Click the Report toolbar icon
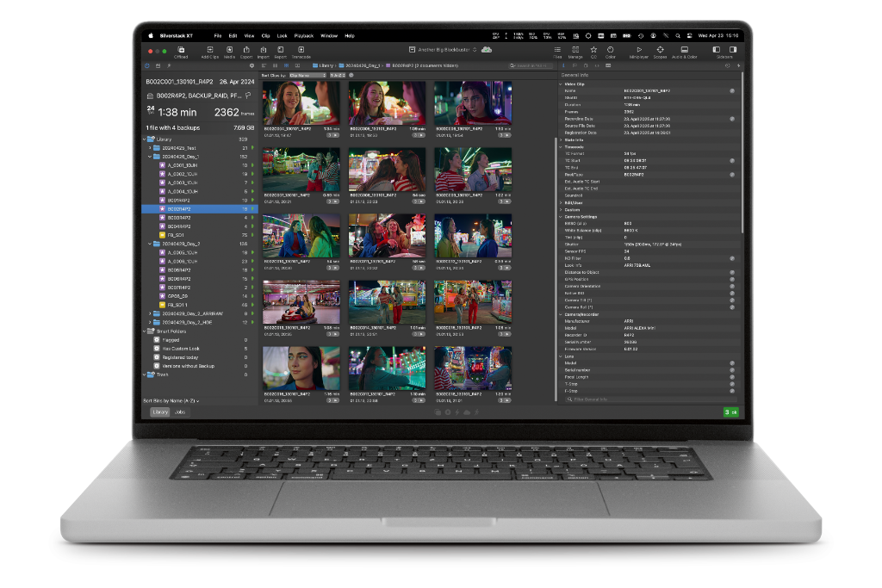This screenshot has width=882, height=588. point(280,52)
